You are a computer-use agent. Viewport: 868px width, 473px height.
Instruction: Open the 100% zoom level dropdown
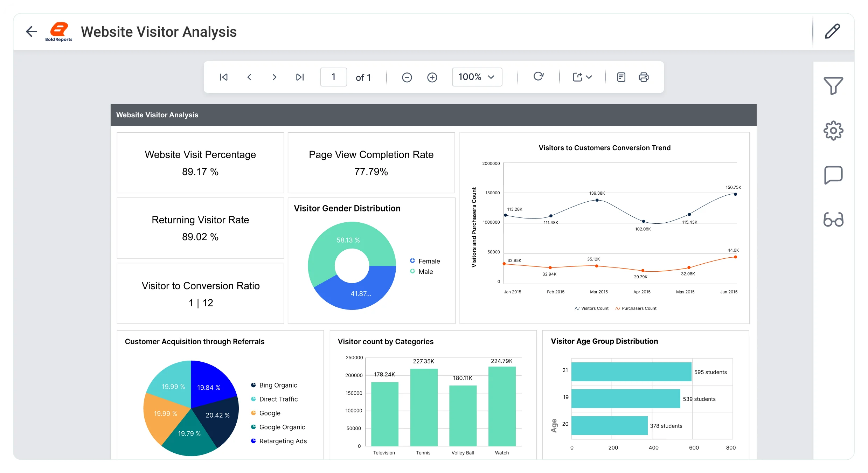pyautogui.click(x=477, y=77)
